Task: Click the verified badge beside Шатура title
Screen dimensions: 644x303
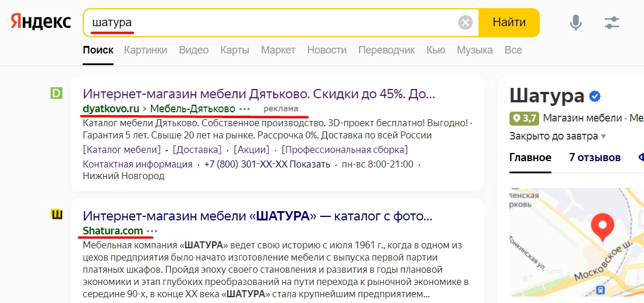Action: click(x=595, y=97)
